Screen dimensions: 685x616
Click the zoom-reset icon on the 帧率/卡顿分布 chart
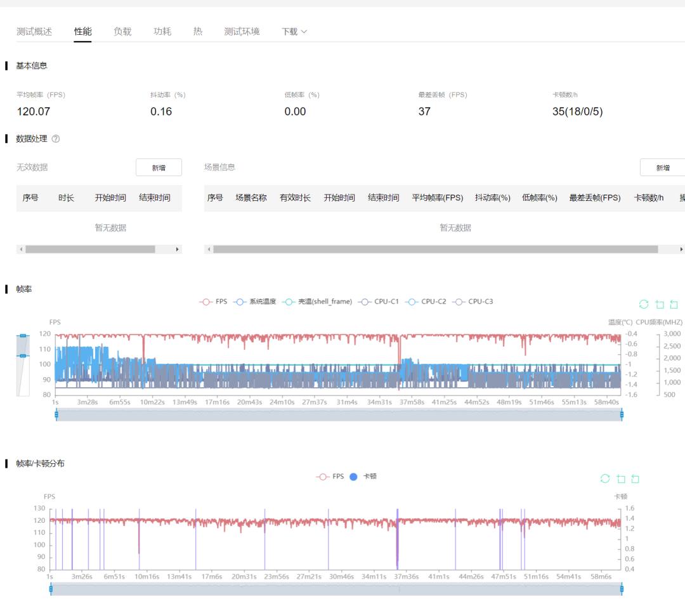tap(636, 478)
